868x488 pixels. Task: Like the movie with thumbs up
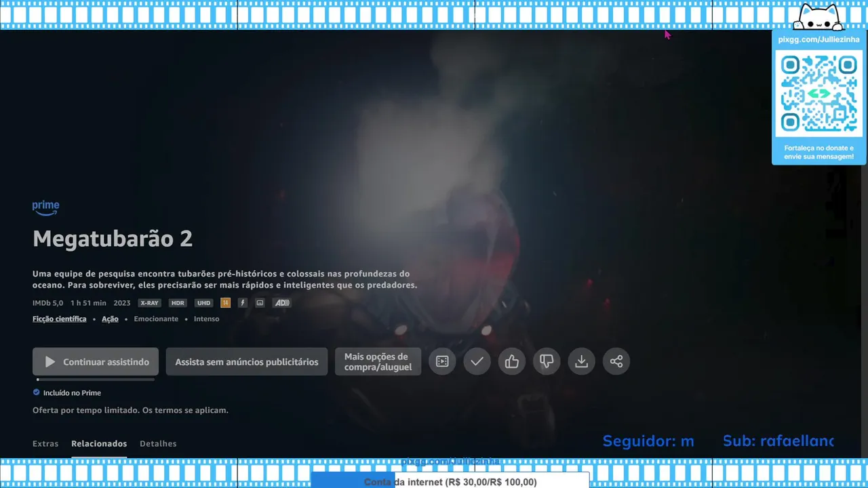coord(512,361)
